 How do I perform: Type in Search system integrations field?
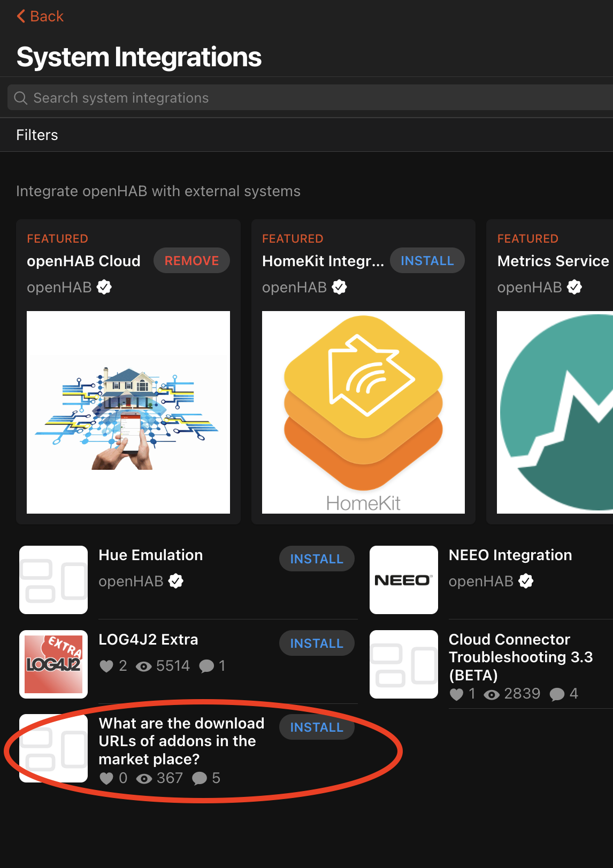pos(310,98)
